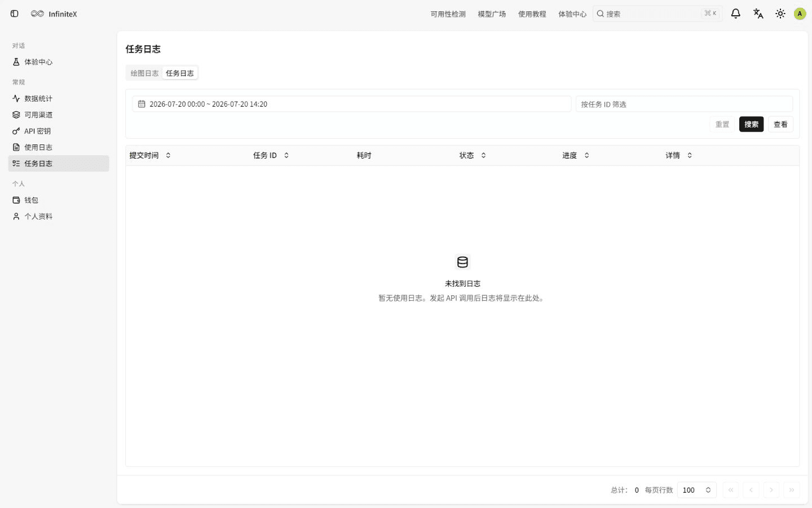
Task: Click the activity icon beside 数据统计
Action: point(16,98)
